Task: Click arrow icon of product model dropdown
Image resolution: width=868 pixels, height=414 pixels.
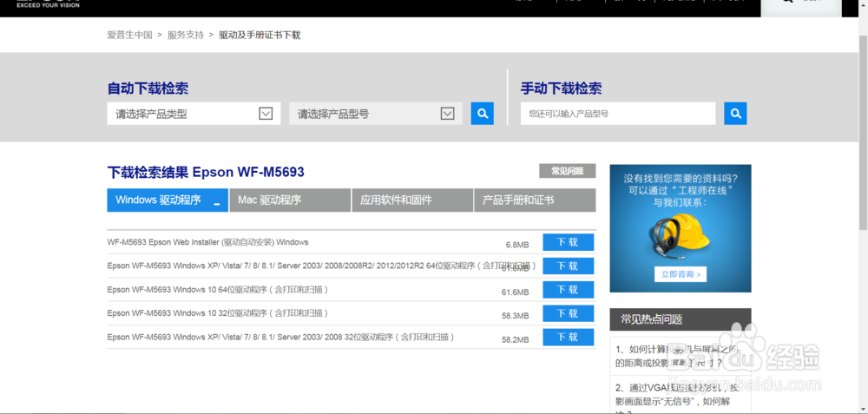Action: pyautogui.click(x=447, y=114)
